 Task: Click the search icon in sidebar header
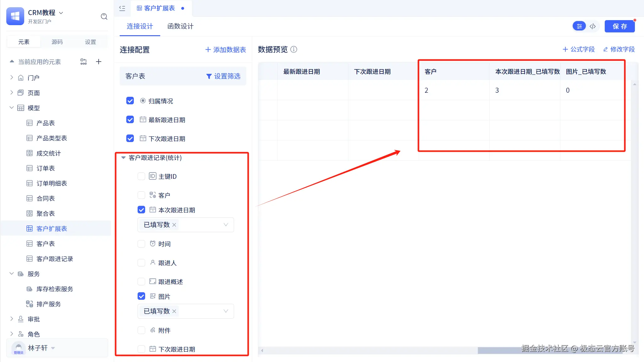(x=104, y=17)
